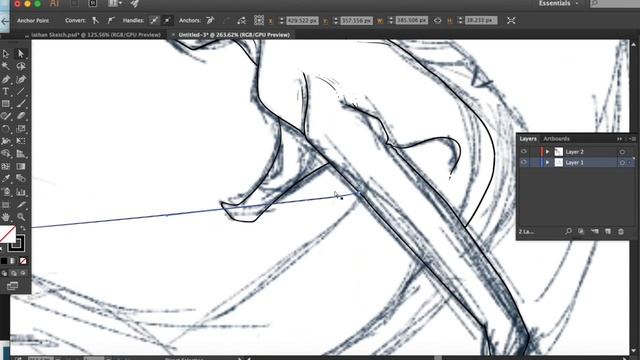Close the Untitled-3 document tab
The width and height of the screenshot is (640, 360).
[x=173, y=35]
